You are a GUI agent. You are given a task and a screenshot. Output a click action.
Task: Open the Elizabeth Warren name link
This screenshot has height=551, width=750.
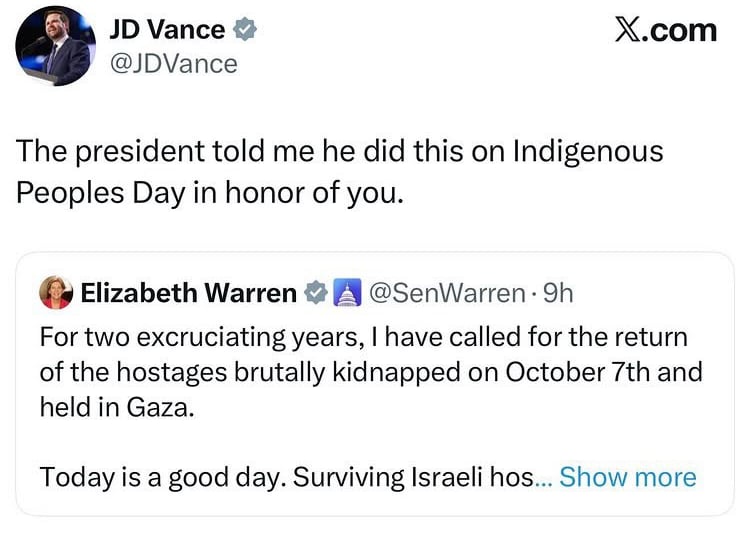point(188,293)
